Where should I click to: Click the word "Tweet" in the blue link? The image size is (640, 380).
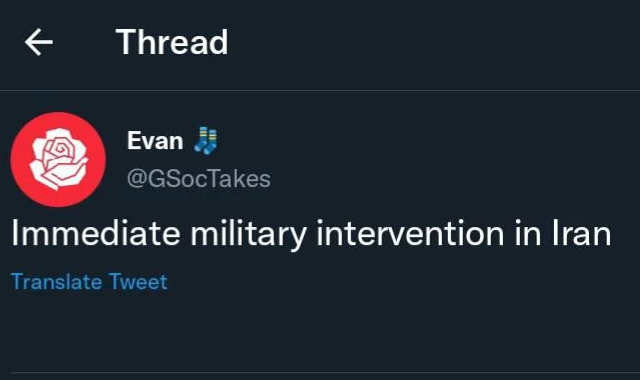pos(138,282)
